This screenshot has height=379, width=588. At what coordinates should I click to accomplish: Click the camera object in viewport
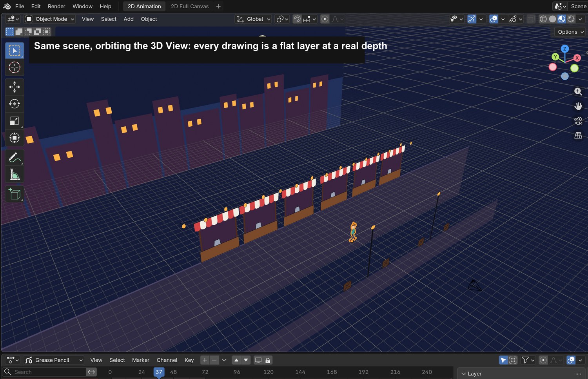coord(474,285)
